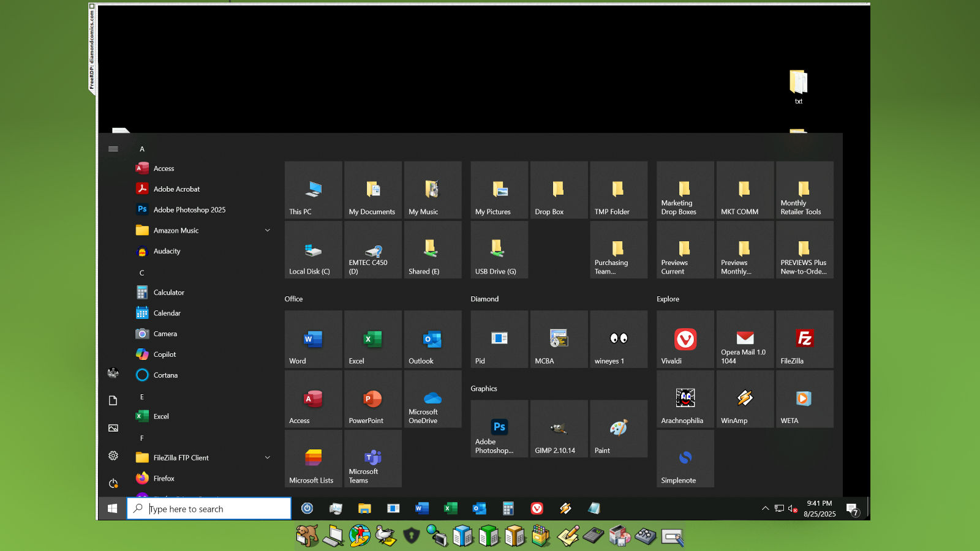Click the Windows Start button
The width and height of the screenshot is (980, 551).
point(112,509)
